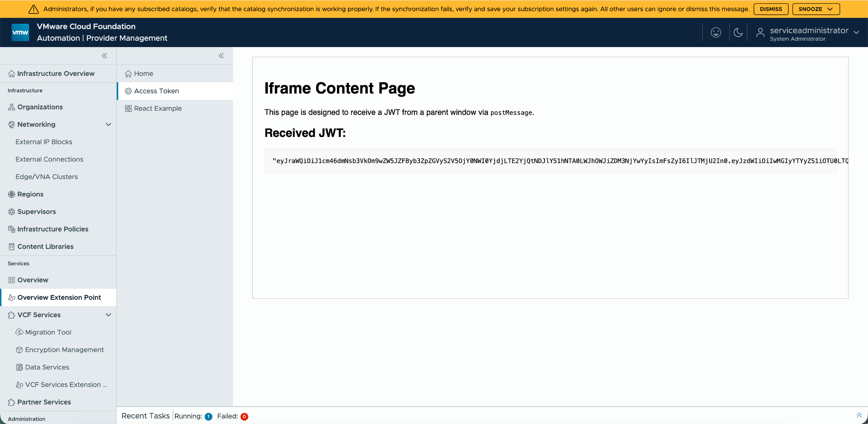Click the Received JWT: heading
This screenshot has width=868, height=424.
pyautogui.click(x=305, y=133)
